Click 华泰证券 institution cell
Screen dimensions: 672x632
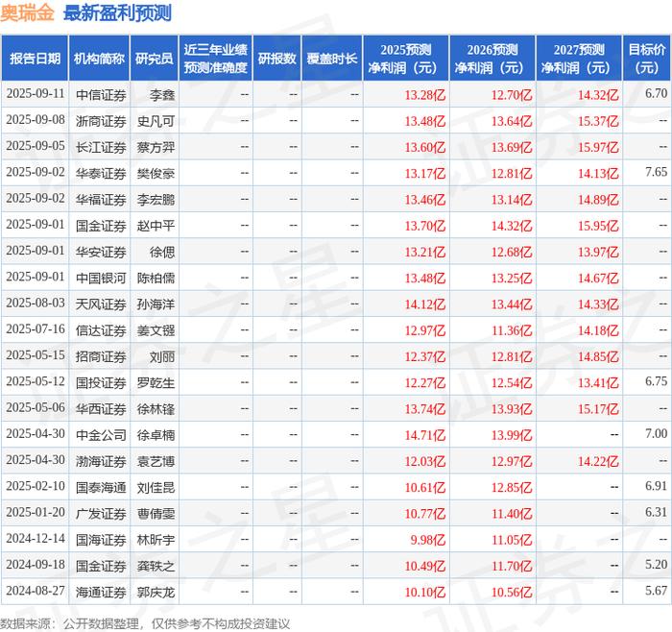coord(101,173)
